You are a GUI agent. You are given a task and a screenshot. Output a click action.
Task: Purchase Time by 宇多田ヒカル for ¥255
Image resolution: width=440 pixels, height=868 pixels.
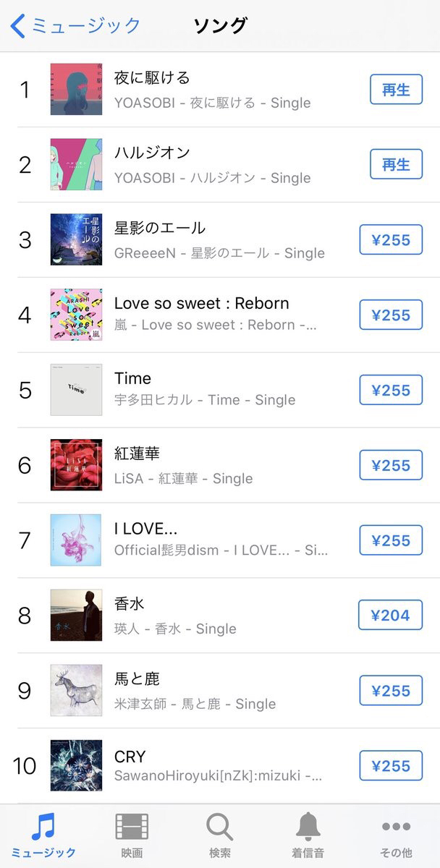coord(390,390)
